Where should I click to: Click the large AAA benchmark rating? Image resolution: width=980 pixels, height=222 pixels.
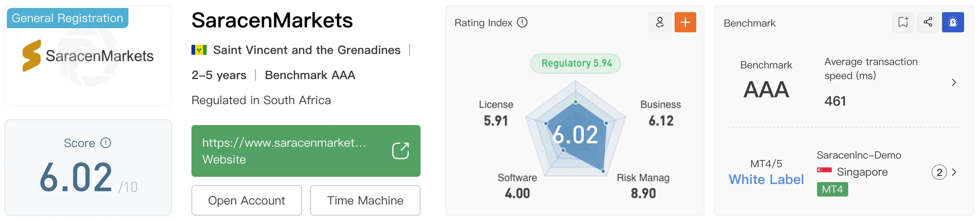[766, 90]
